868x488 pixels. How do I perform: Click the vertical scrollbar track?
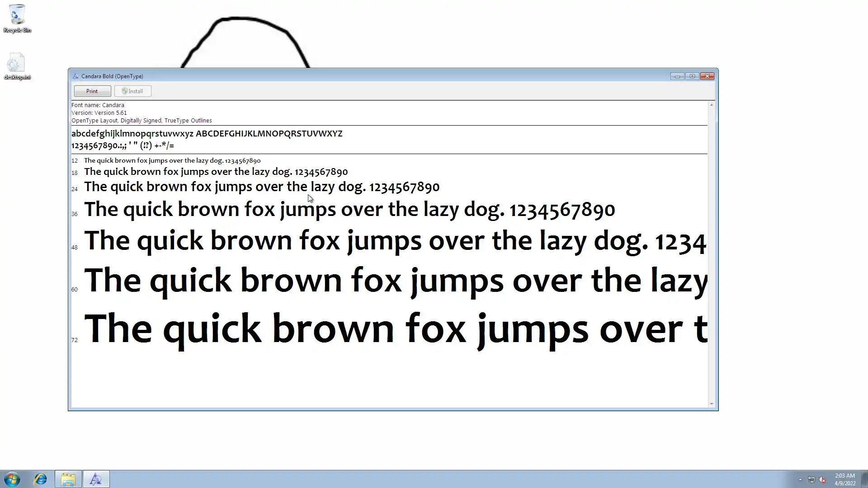click(712, 253)
